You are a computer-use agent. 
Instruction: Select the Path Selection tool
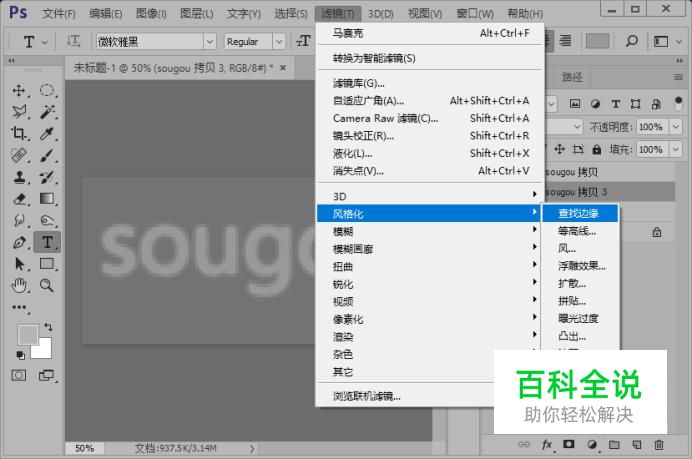point(19,264)
